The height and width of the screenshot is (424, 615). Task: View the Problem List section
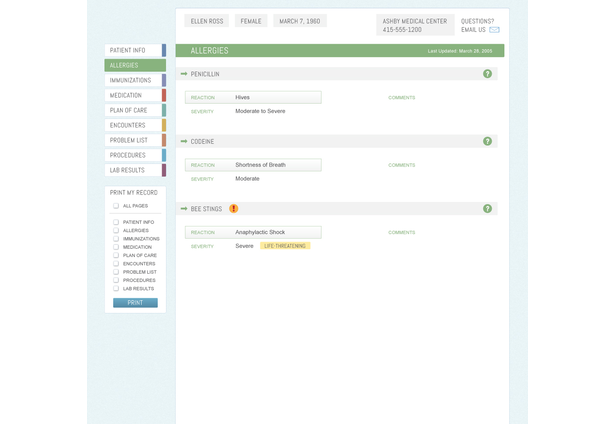[x=135, y=140]
